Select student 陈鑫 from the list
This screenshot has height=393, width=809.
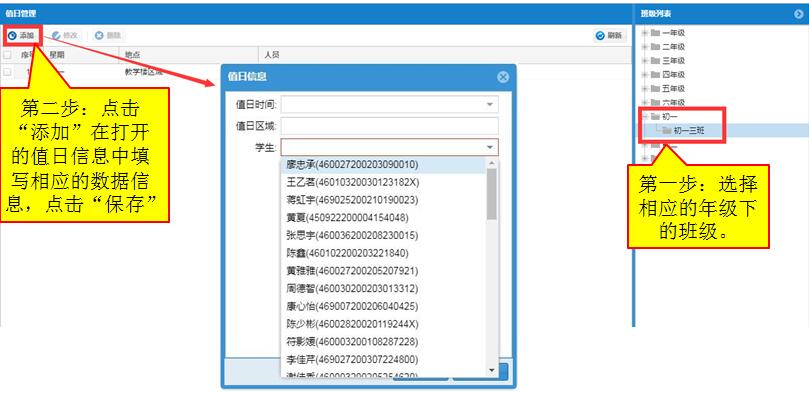tap(383, 253)
